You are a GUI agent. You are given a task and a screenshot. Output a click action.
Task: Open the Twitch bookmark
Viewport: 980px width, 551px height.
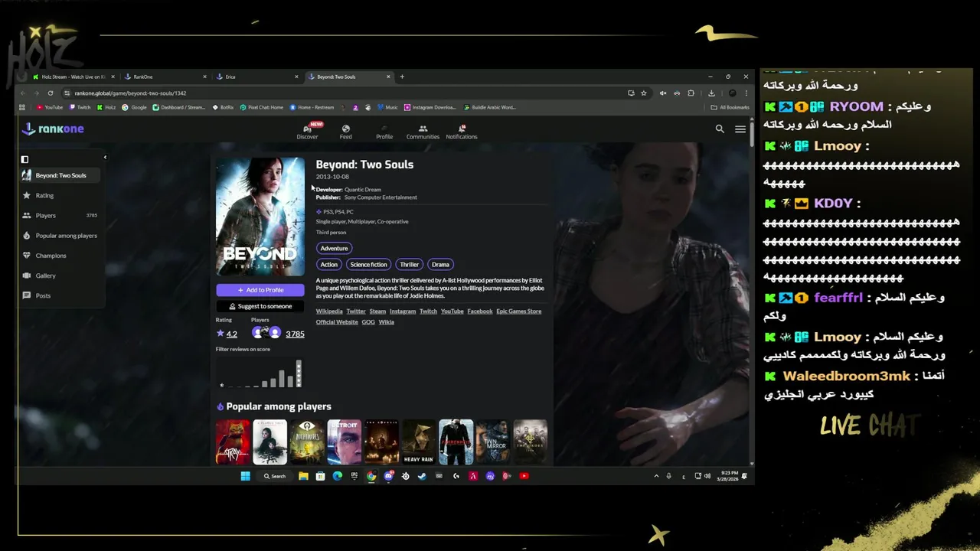(80, 107)
